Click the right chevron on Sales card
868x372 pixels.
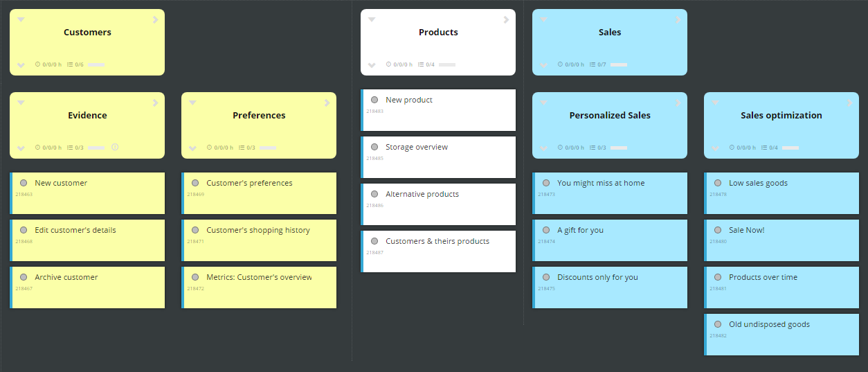click(678, 20)
